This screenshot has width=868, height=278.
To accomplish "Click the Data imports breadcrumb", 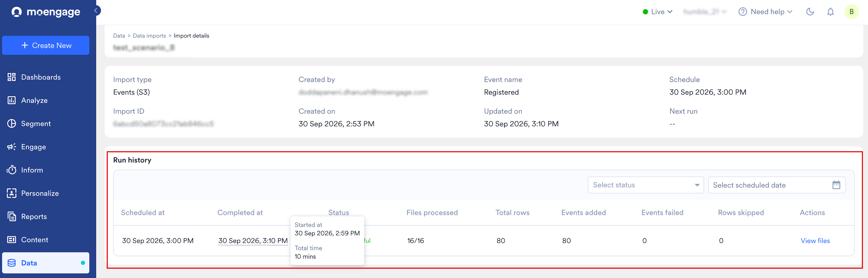I will pyautogui.click(x=149, y=36).
